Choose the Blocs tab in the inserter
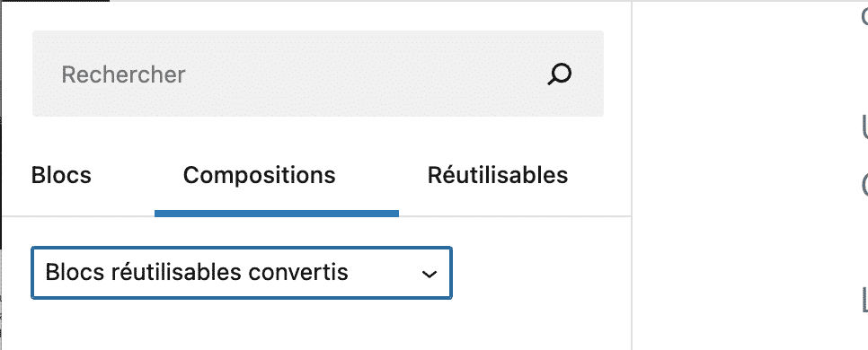The width and height of the screenshot is (868, 350). click(61, 175)
